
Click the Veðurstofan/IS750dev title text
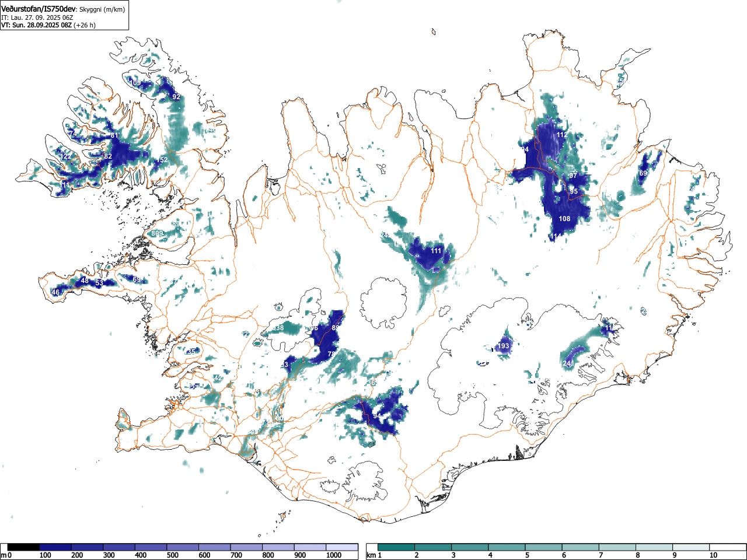[39, 9]
